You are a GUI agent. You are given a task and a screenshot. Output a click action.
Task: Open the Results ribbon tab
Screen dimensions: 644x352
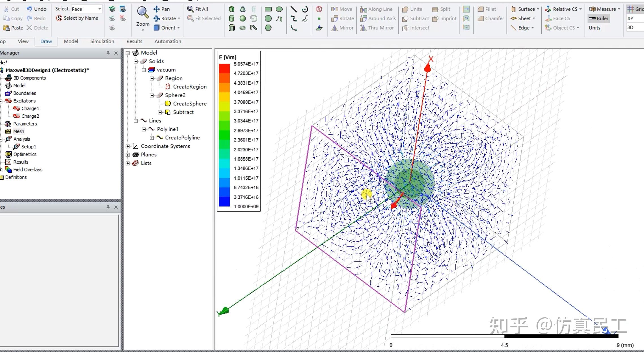134,41
